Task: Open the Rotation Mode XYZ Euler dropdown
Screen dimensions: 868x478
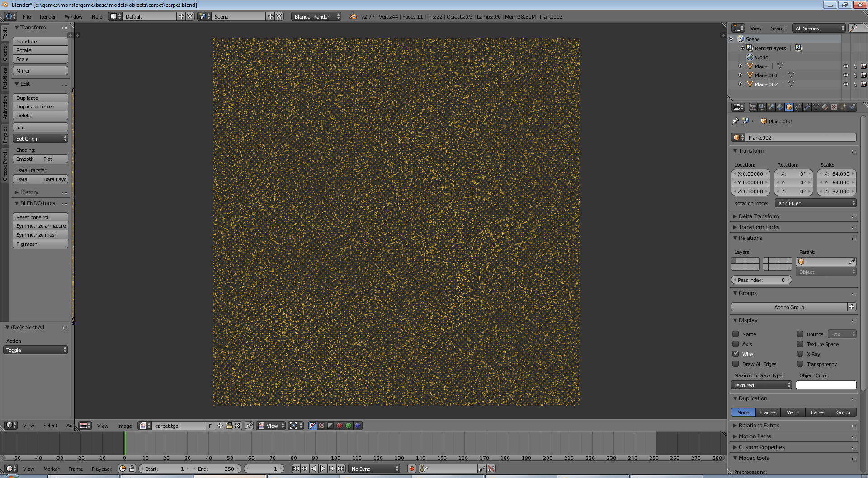Action: point(816,203)
